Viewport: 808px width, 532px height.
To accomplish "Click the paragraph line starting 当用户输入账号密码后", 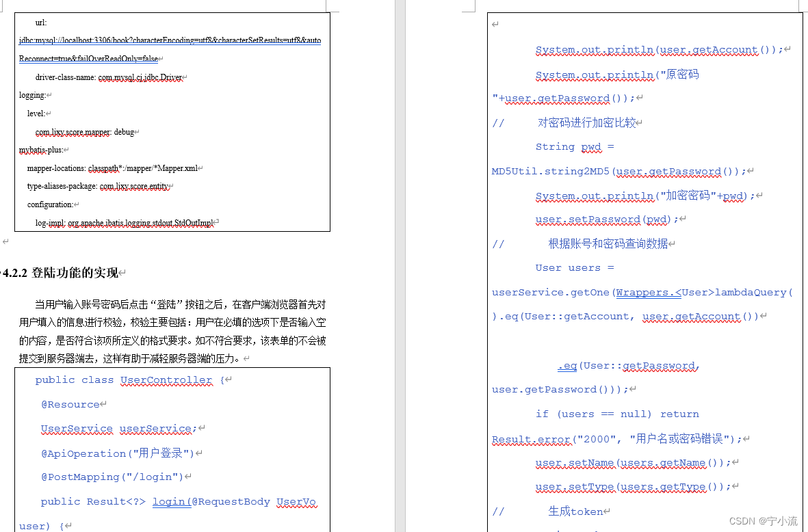I will coord(181,304).
